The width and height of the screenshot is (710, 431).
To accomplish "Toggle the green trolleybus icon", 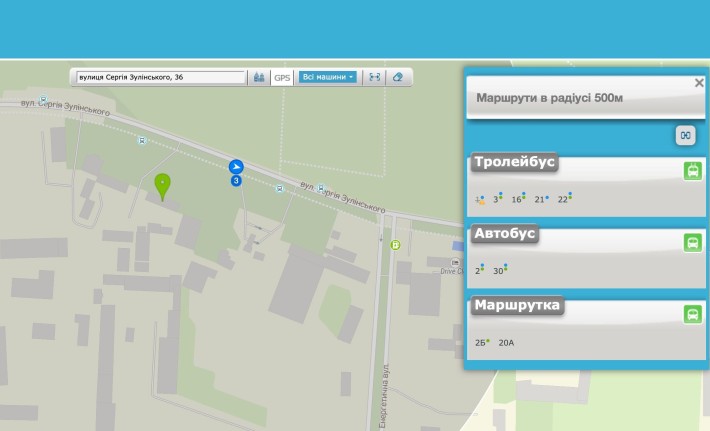I will click(692, 171).
